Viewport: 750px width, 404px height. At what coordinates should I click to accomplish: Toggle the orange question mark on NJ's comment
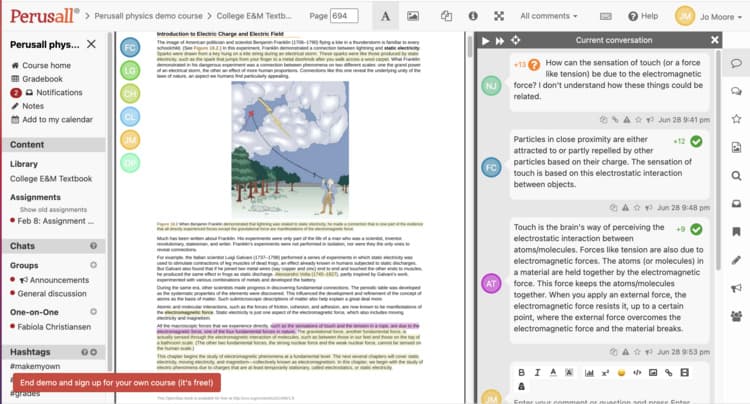(535, 64)
